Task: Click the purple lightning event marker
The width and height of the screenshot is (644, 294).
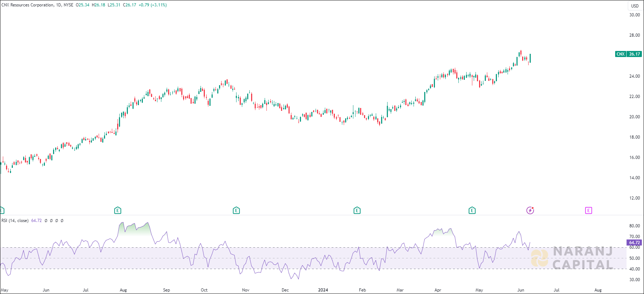Action: (x=530, y=211)
